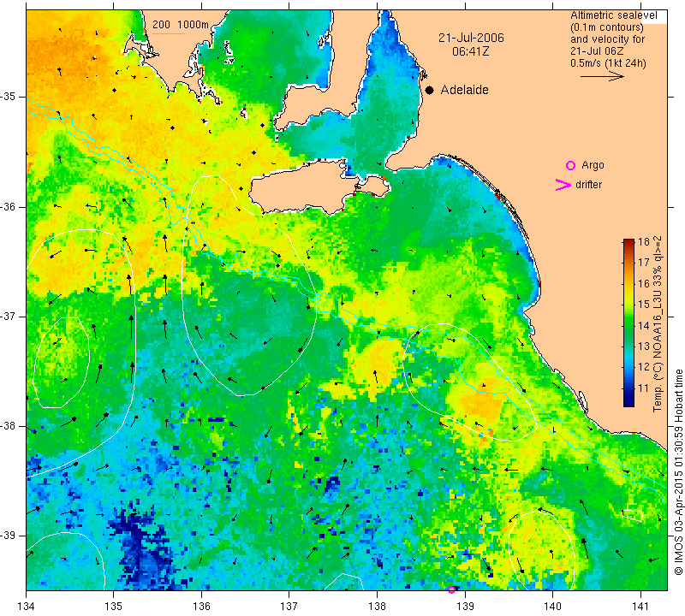685x616 pixels.
Task: Click the 15 degree colorbar tick label
Action: 644,305
